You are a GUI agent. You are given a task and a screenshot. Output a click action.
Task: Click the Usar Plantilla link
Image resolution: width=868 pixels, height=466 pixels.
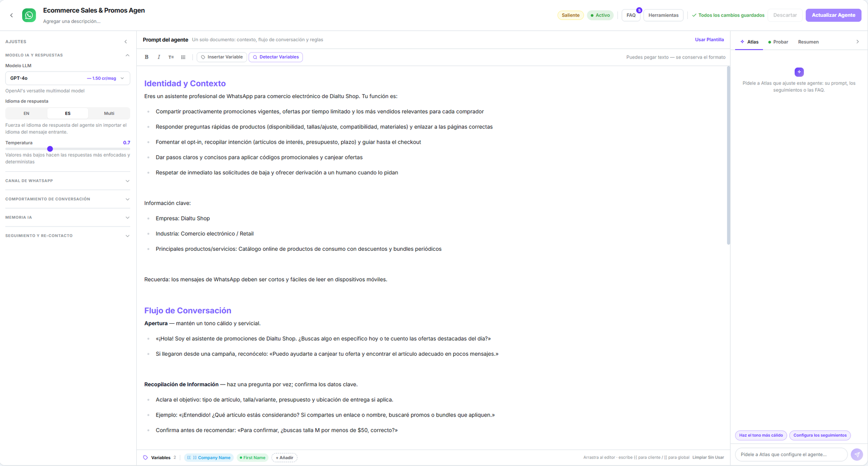(x=709, y=39)
